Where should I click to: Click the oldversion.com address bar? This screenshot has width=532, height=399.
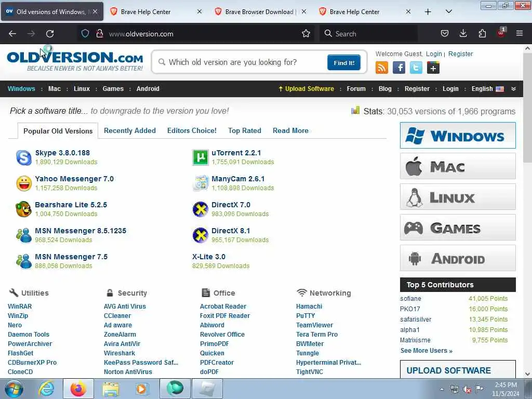195,34
